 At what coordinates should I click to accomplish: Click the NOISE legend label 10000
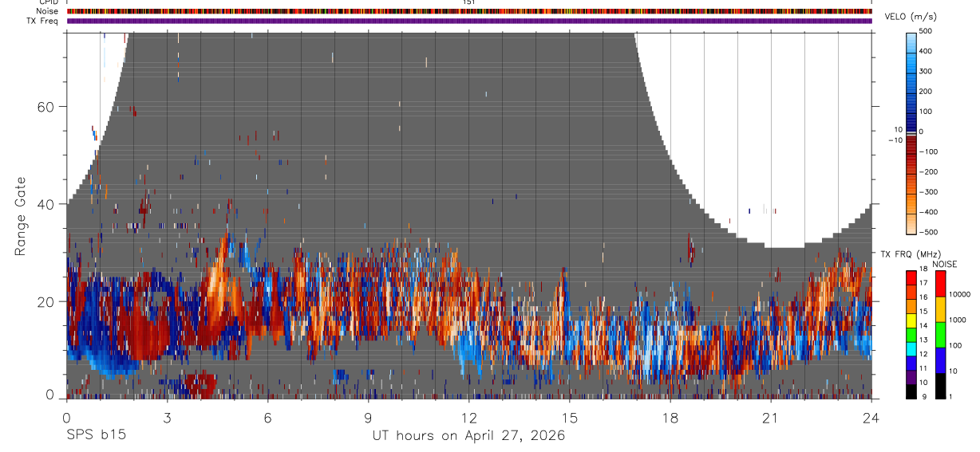[958, 295]
